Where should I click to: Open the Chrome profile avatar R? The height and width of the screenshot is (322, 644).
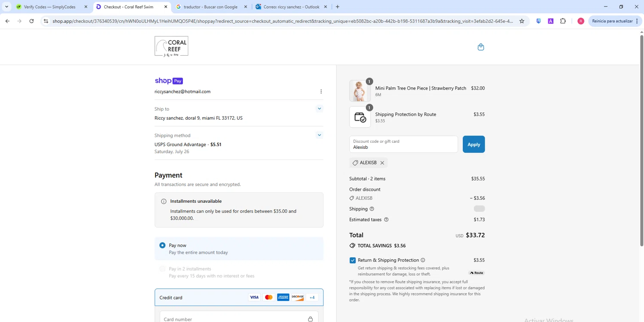[x=580, y=21]
